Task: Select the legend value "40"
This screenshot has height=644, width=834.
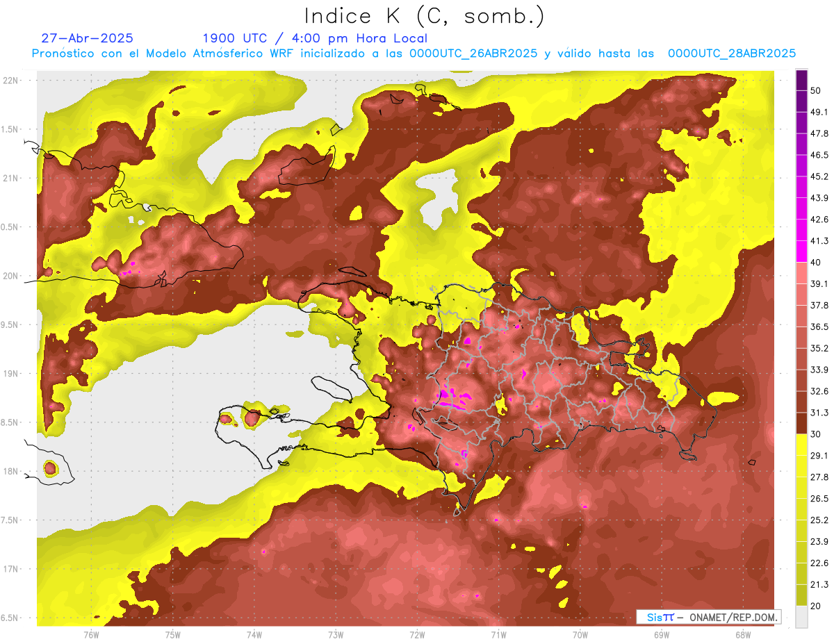Action: click(816, 263)
